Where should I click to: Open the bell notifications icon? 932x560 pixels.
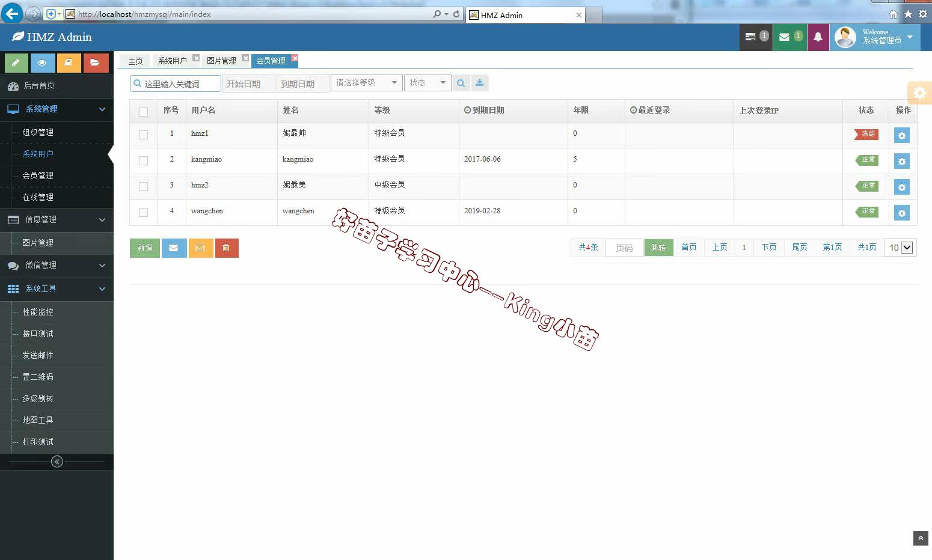point(818,37)
